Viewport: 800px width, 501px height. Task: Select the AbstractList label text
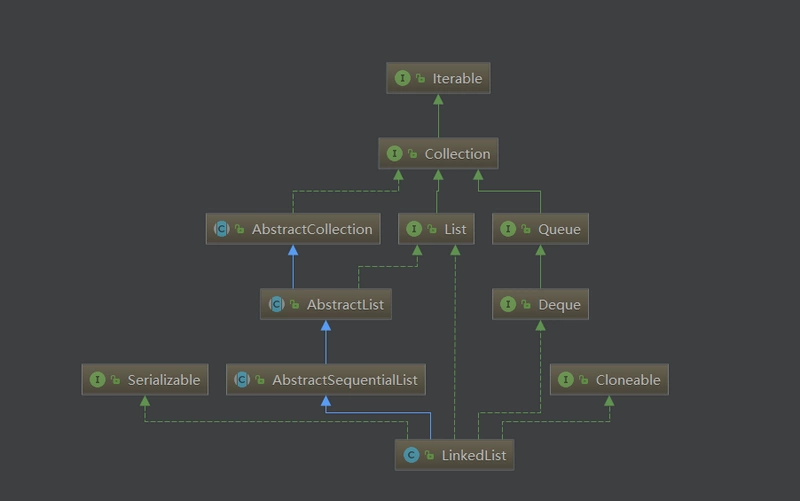pos(345,305)
